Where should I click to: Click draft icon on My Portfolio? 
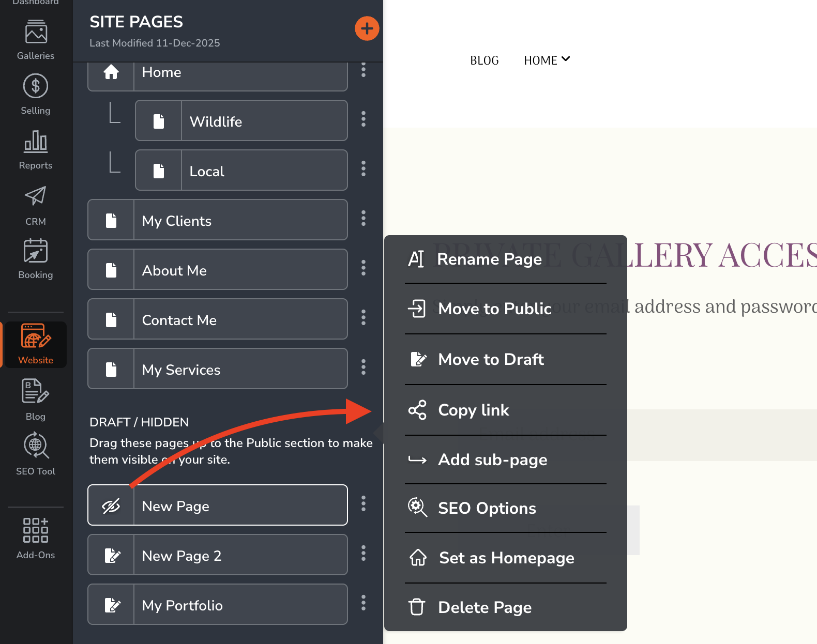pos(112,605)
